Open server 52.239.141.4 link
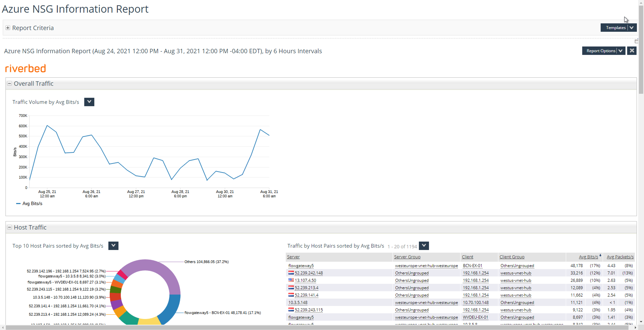Viewport: 644px width, 330px height. point(307,295)
